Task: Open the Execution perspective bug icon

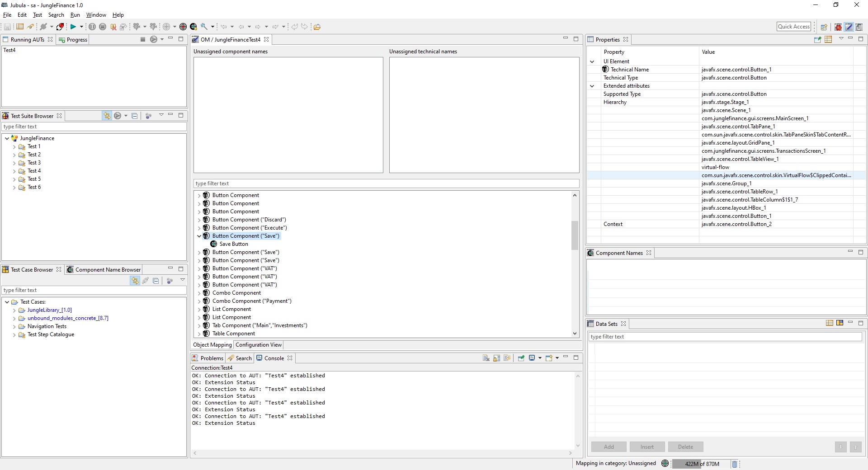Action: coord(838,27)
